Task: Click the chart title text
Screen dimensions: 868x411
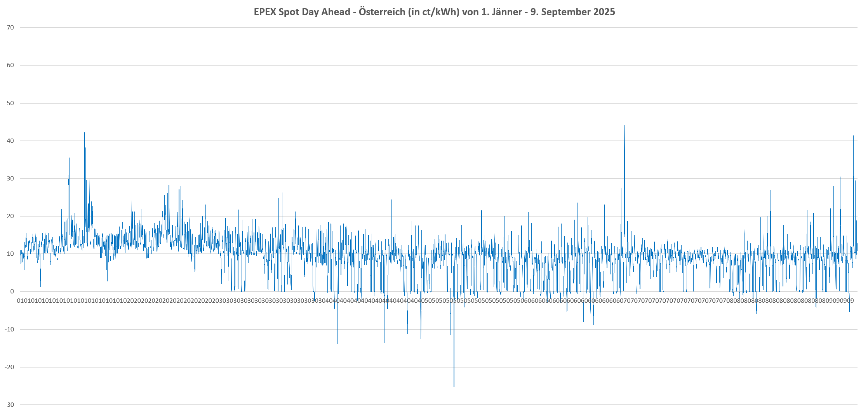Action: [x=434, y=12]
